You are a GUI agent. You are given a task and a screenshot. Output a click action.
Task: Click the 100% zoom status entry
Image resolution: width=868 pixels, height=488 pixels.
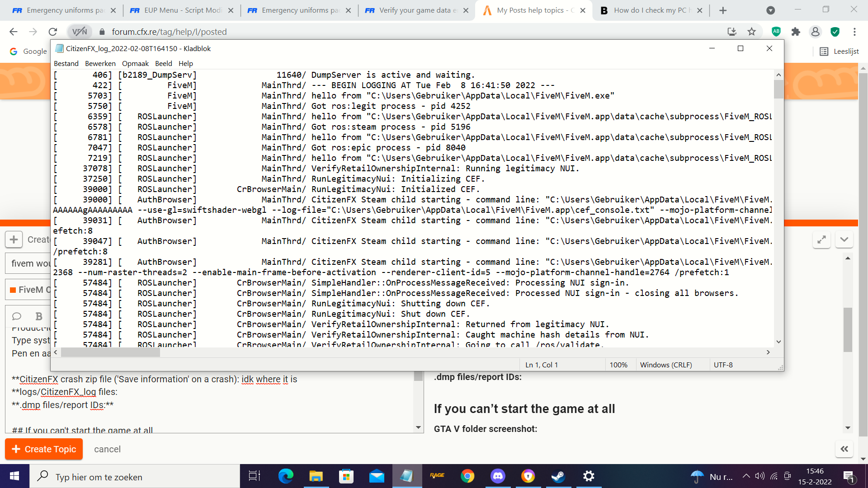tap(618, 365)
